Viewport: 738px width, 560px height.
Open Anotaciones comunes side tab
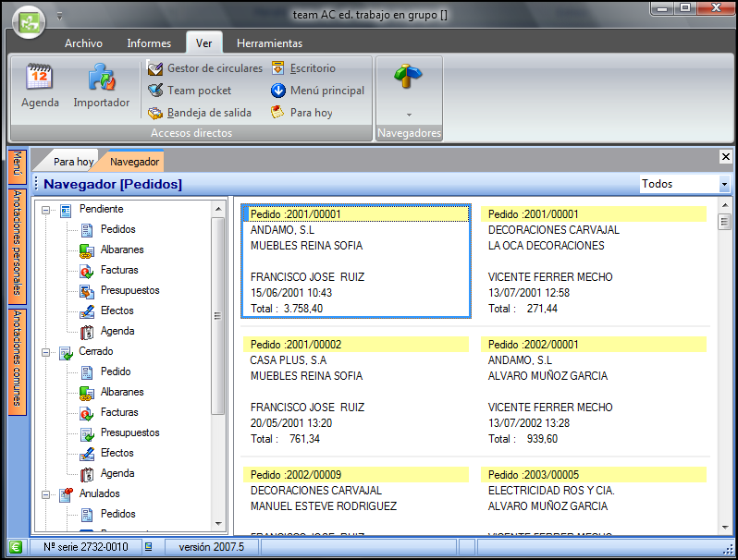tap(18, 361)
